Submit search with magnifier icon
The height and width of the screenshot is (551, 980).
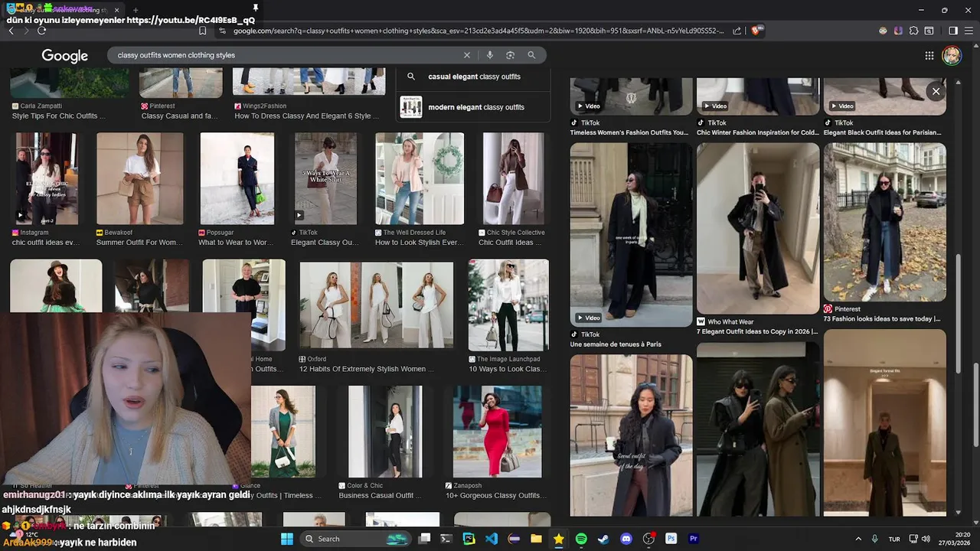tap(531, 55)
